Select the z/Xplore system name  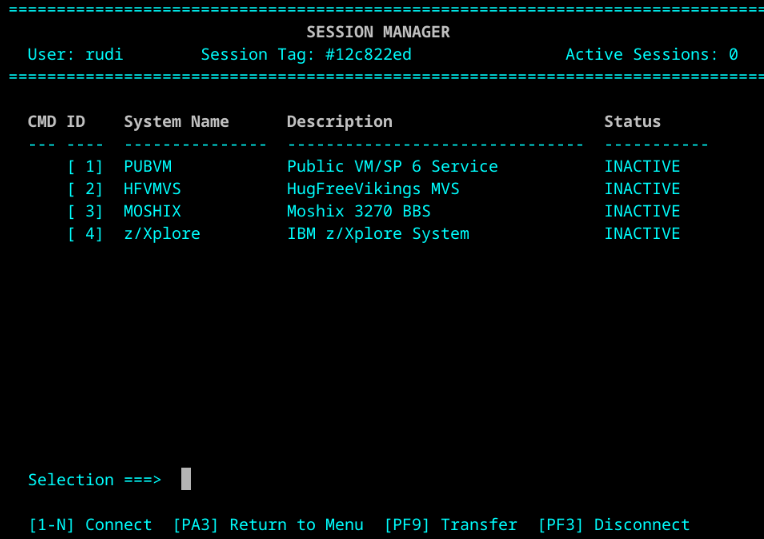(x=162, y=234)
